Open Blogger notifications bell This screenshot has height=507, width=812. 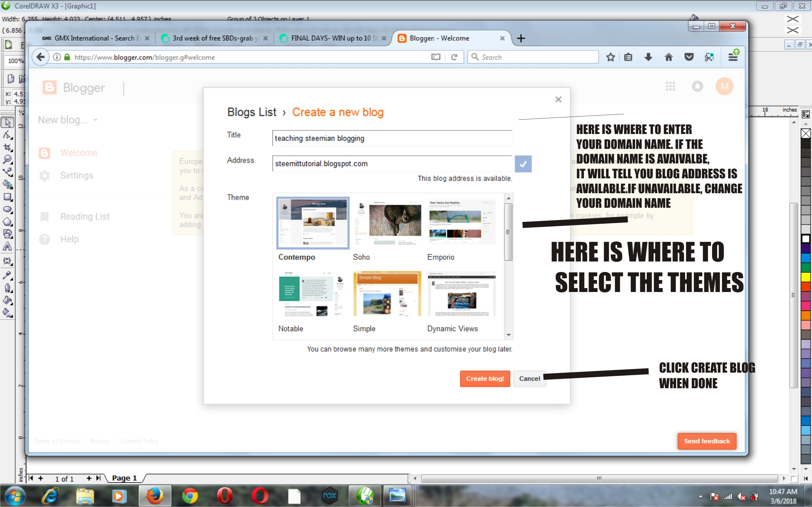tap(697, 86)
